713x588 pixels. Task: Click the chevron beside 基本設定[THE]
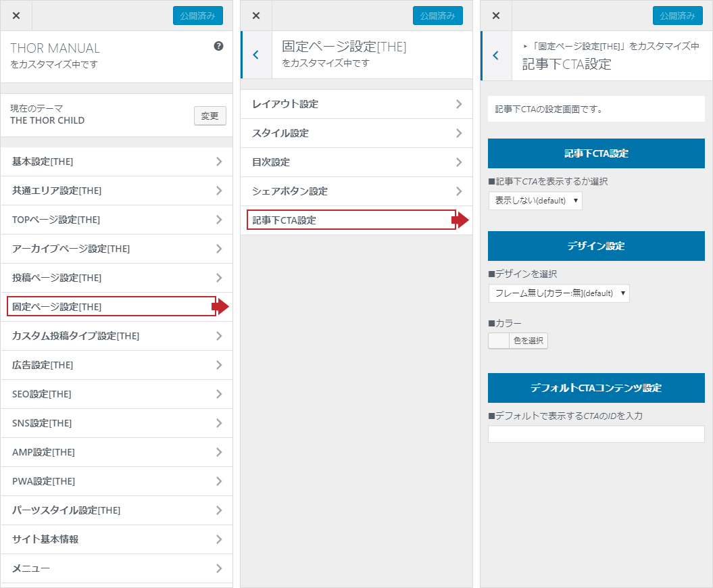tap(219, 162)
